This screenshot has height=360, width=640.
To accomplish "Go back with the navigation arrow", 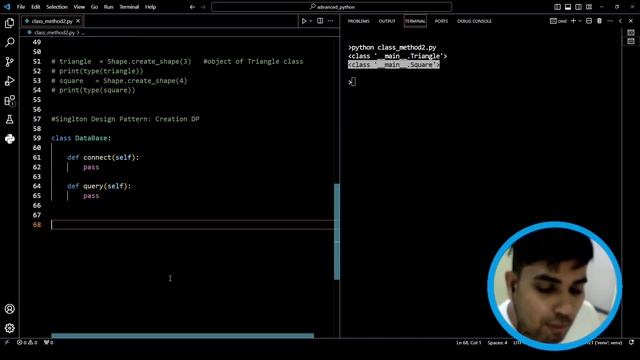I will click(192, 7).
